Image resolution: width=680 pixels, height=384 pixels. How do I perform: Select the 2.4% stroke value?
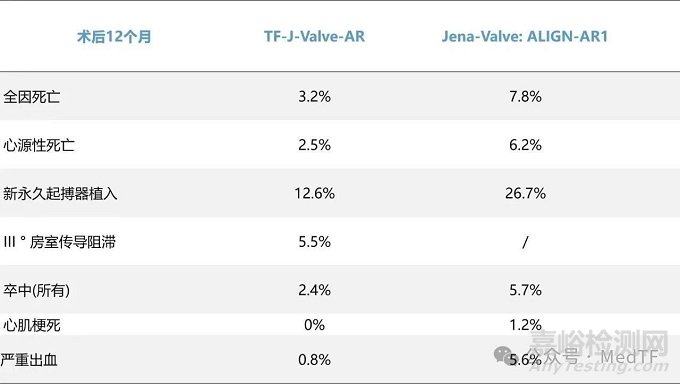[314, 290]
